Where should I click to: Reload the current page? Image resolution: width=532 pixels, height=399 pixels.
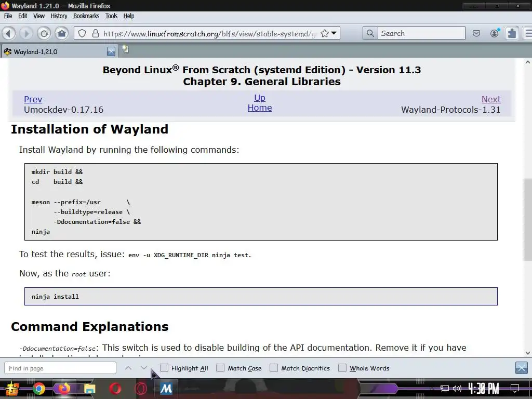pyautogui.click(x=44, y=33)
